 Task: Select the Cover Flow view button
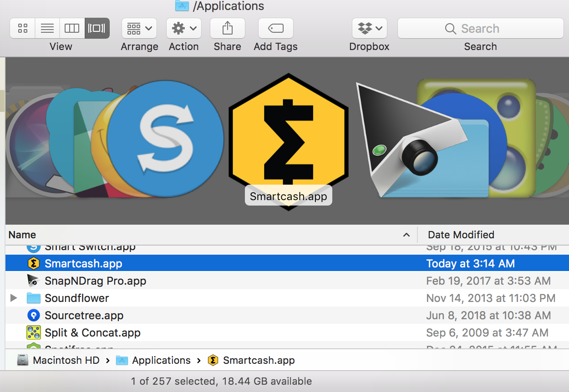point(97,29)
